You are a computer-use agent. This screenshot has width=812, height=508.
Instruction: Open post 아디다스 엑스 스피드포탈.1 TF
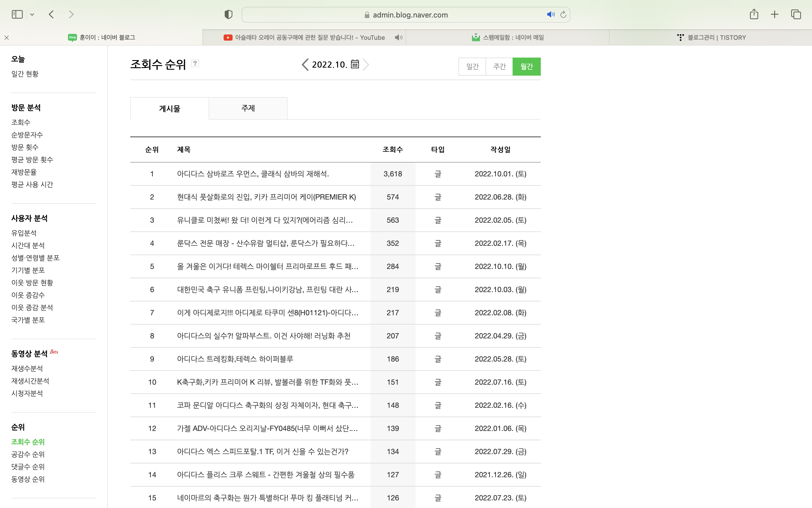pyautogui.click(x=263, y=452)
